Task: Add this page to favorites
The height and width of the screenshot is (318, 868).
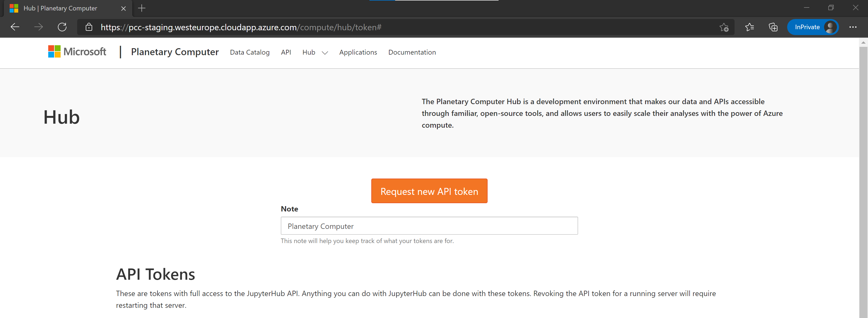Action: 724,27
